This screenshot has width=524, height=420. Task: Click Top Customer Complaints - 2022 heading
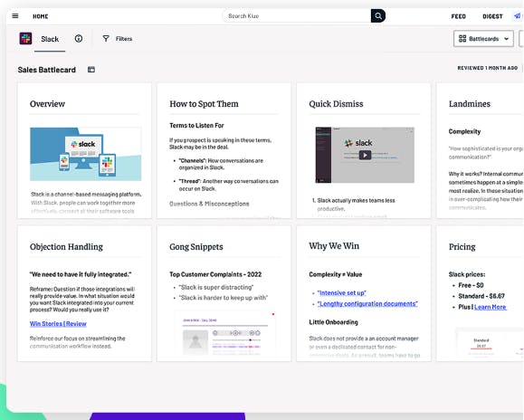tap(215, 274)
